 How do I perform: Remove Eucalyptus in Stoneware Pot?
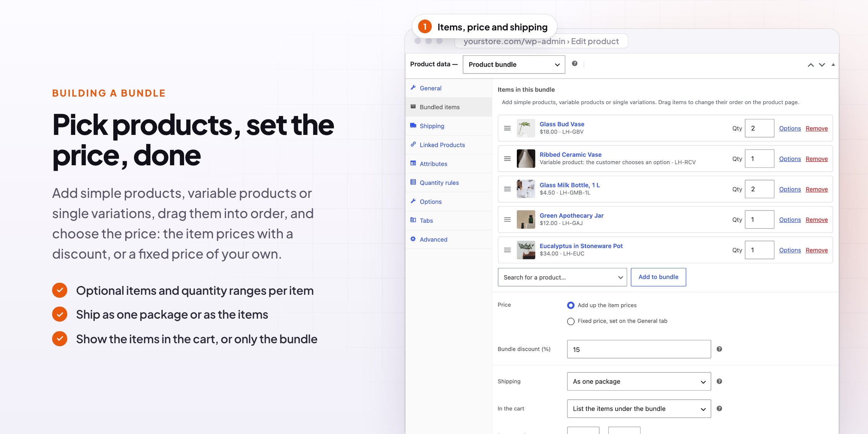817,250
